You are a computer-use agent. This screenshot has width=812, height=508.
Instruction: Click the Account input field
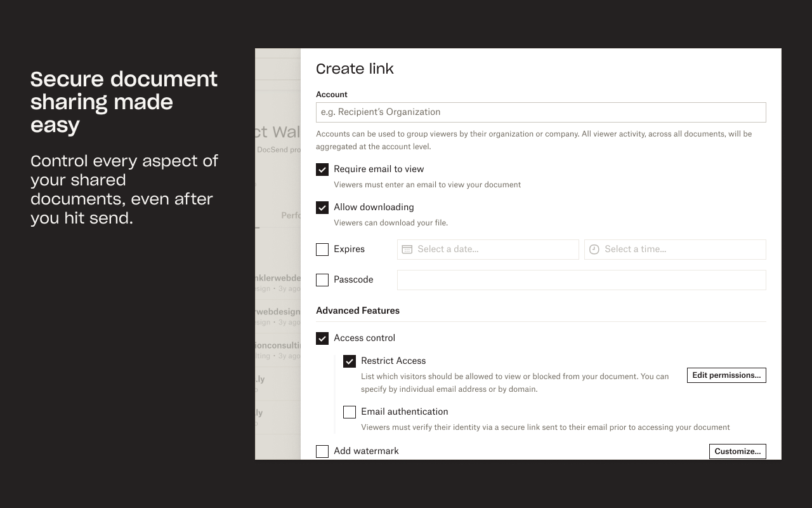540,112
